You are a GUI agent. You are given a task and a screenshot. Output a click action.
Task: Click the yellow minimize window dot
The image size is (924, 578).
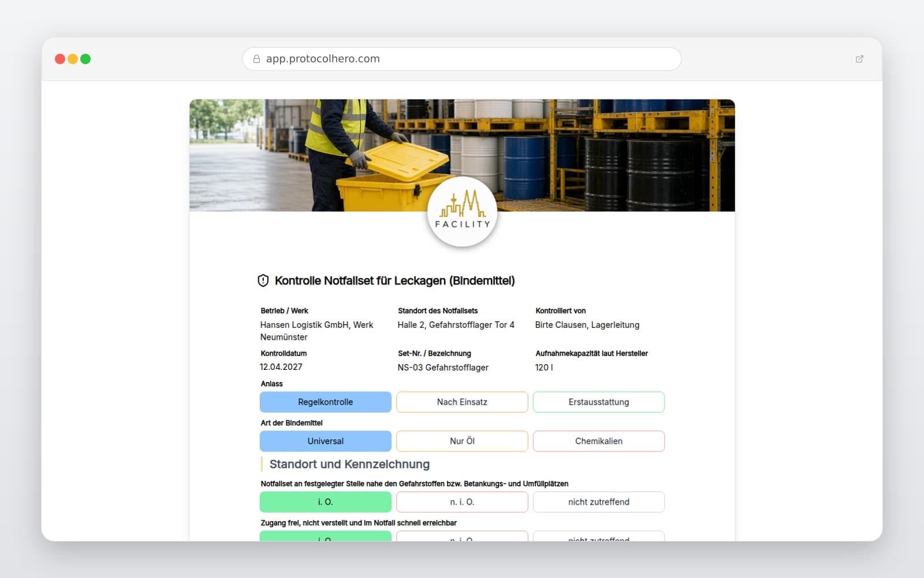[x=73, y=59]
